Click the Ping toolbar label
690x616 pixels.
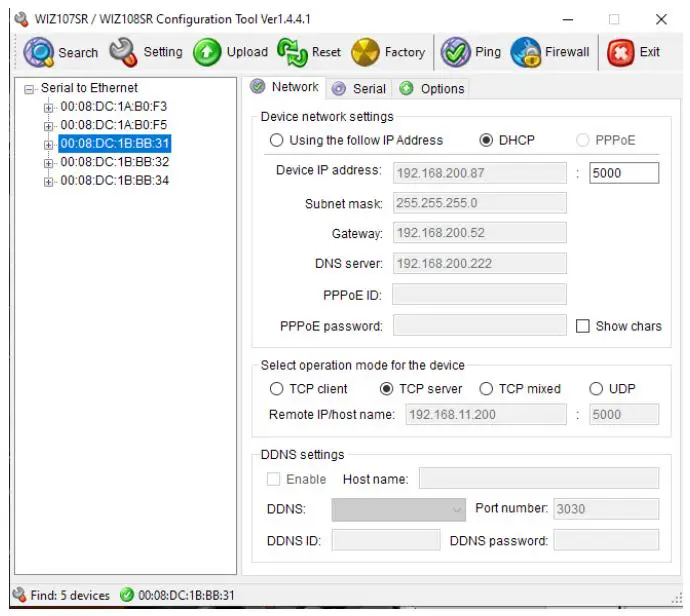(x=488, y=52)
